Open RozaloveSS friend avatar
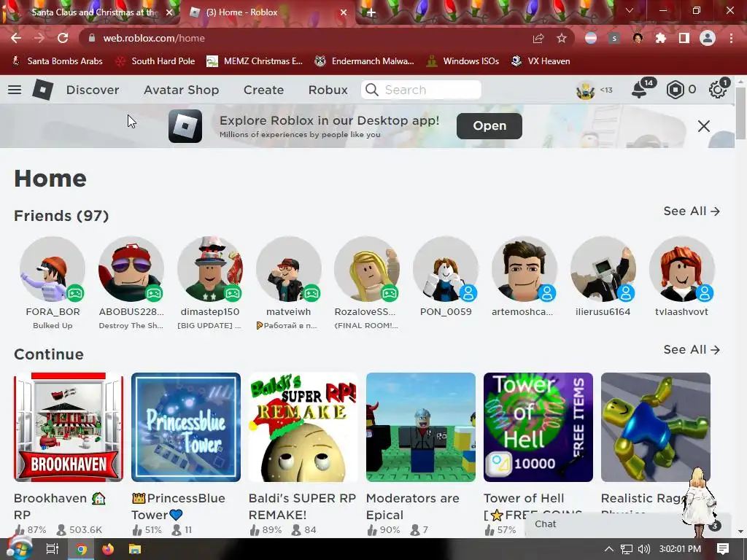747x560 pixels. pos(367,269)
